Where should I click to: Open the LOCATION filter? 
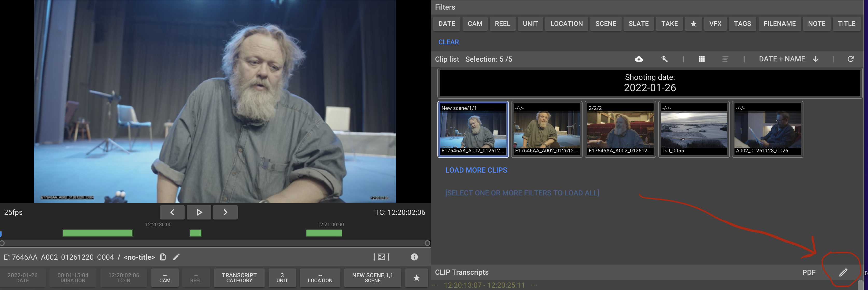566,24
